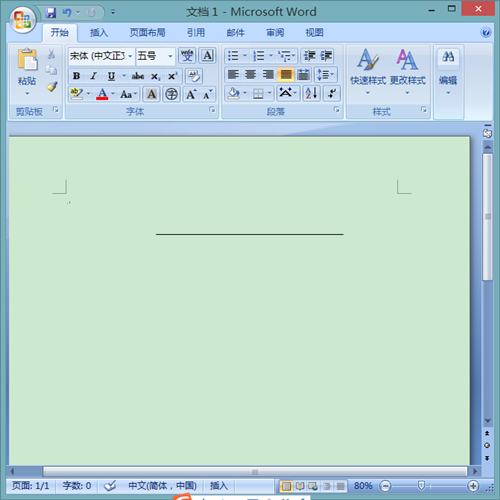Switch to the 页面布局 tab
This screenshot has width=500, height=500.
click(x=147, y=33)
